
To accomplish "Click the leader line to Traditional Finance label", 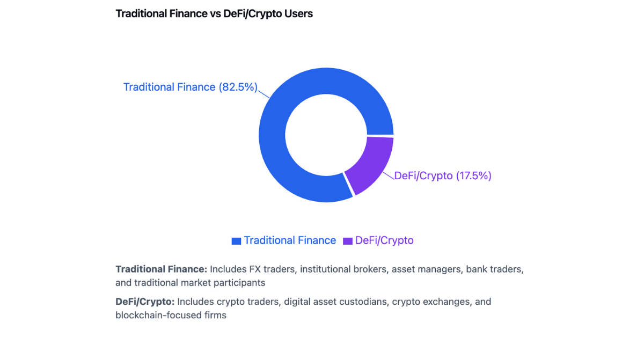I will pos(264,93).
